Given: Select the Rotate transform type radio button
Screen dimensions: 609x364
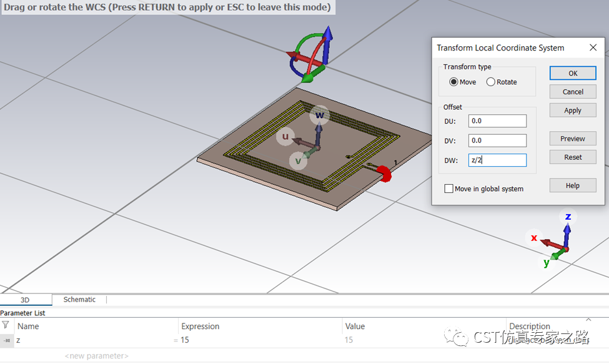Looking at the screenshot, I should 490,82.
